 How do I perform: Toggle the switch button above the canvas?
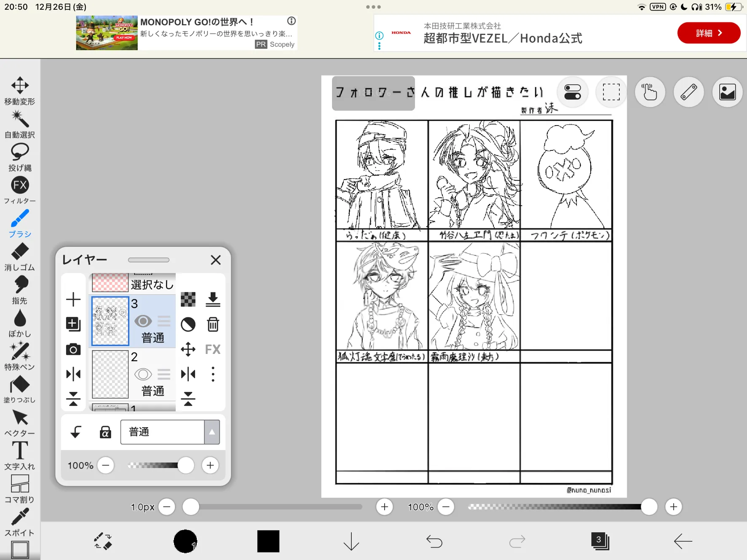tap(573, 92)
